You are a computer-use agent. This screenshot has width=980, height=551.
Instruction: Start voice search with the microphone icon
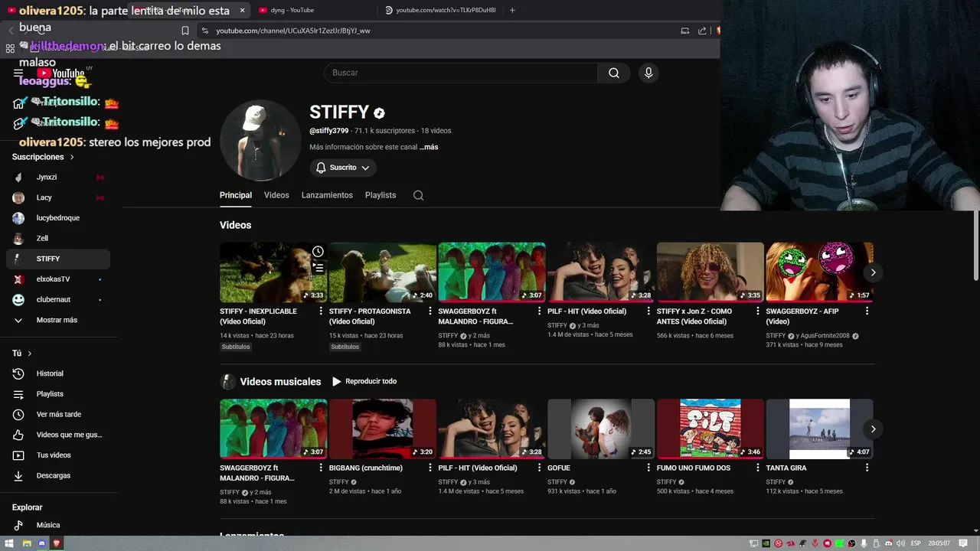click(x=648, y=73)
